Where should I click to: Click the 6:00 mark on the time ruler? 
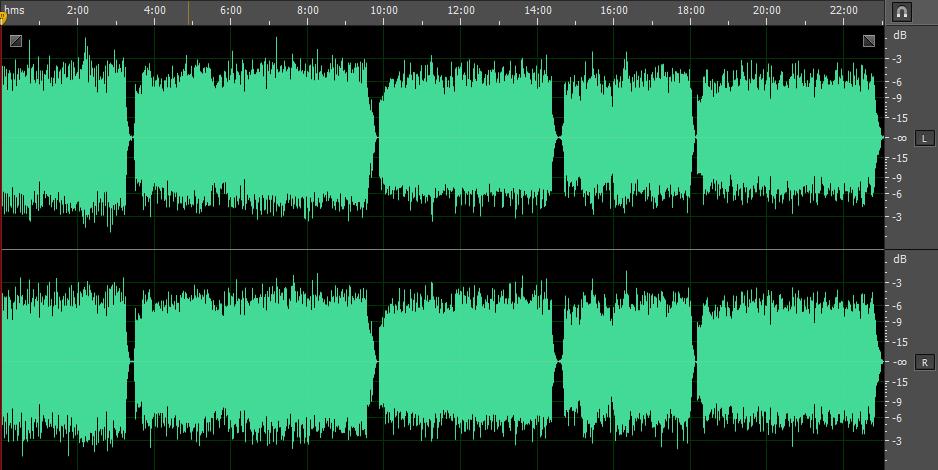click(231, 10)
